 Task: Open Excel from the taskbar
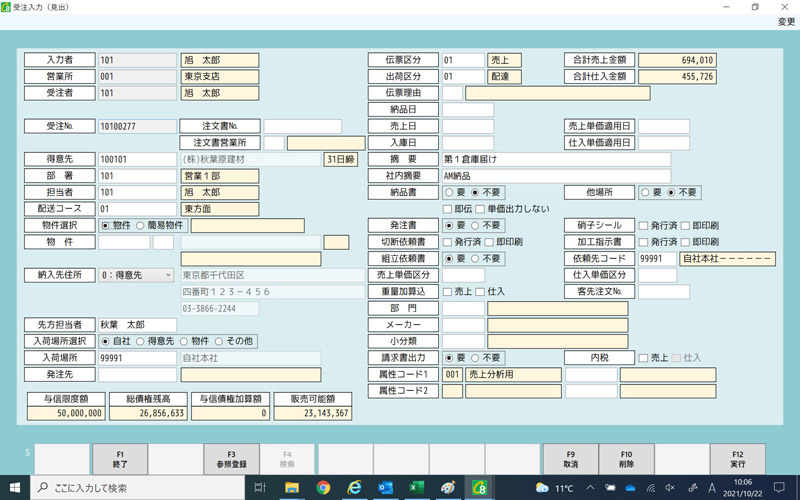(416, 488)
